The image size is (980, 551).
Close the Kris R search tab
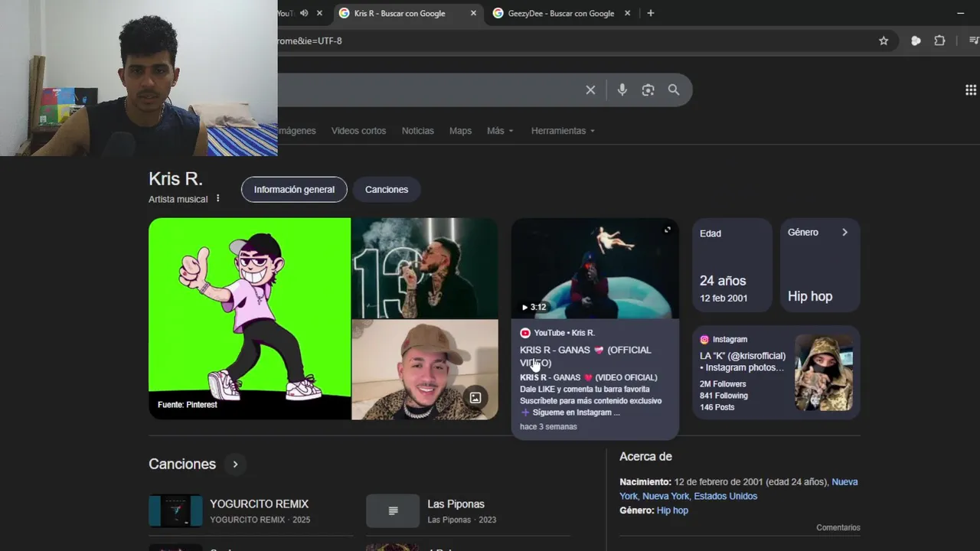(x=473, y=13)
